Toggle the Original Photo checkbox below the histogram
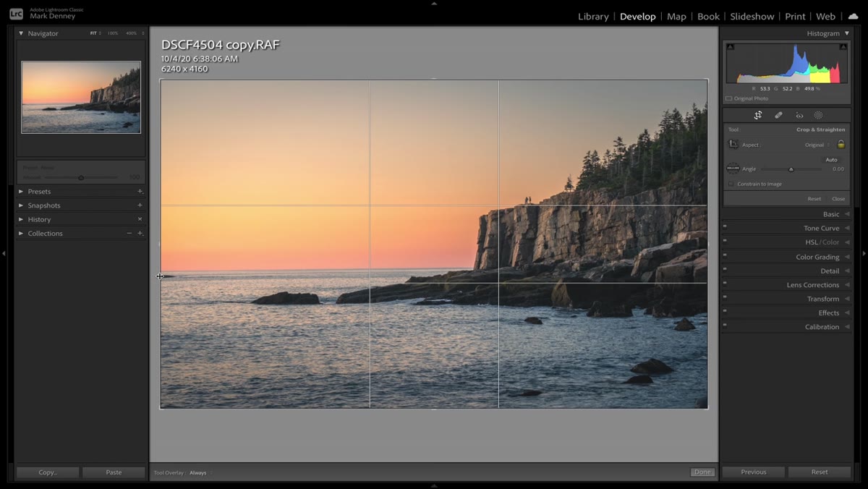Viewport: 868px width, 489px height. pyautogui.click(x=728, y=98)
